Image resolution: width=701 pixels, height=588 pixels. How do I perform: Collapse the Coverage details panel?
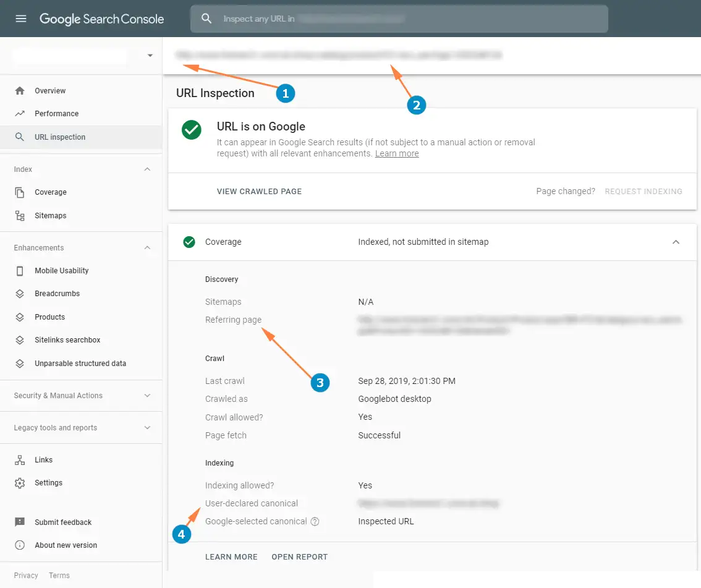click(676, 242)
